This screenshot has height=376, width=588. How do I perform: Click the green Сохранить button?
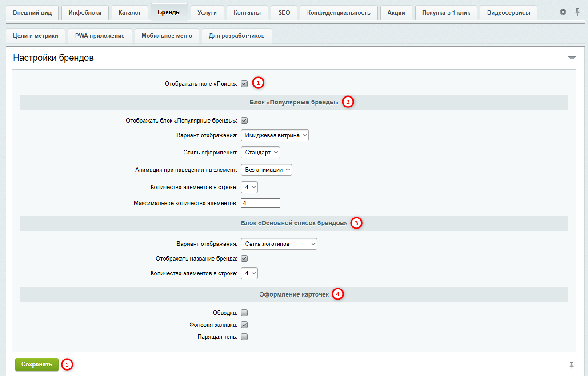coord(37,364)
